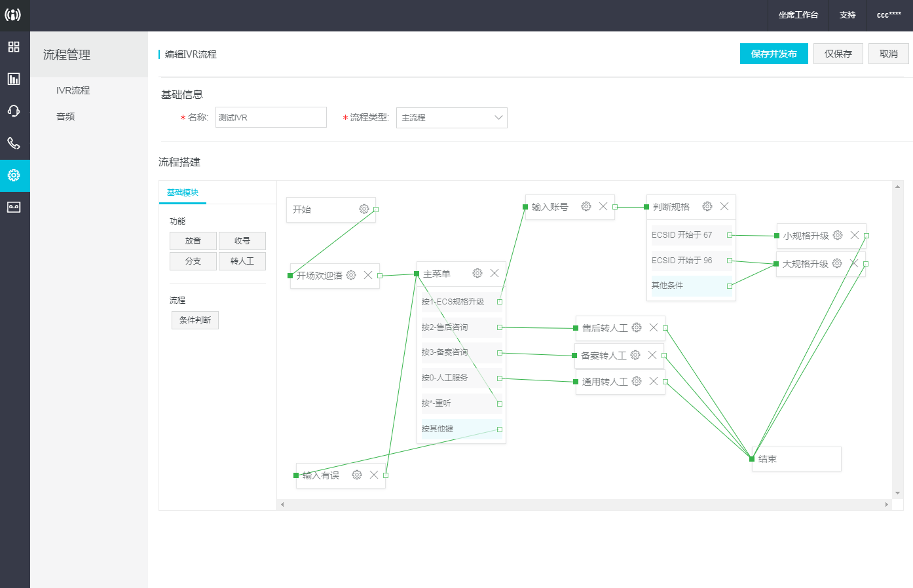This screenshot has width=913, height=588.
Task: Click the 保存并发布 button
Action: 774,54
